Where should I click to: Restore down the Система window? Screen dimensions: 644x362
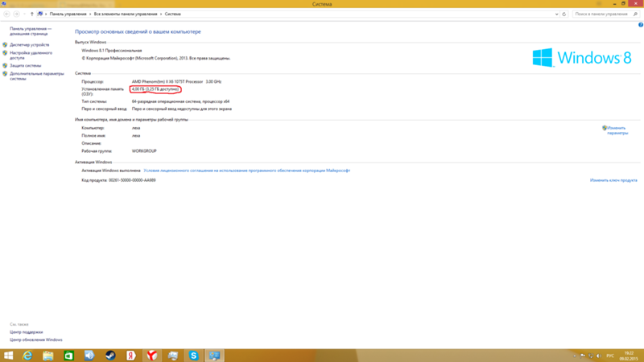[623, 4]
